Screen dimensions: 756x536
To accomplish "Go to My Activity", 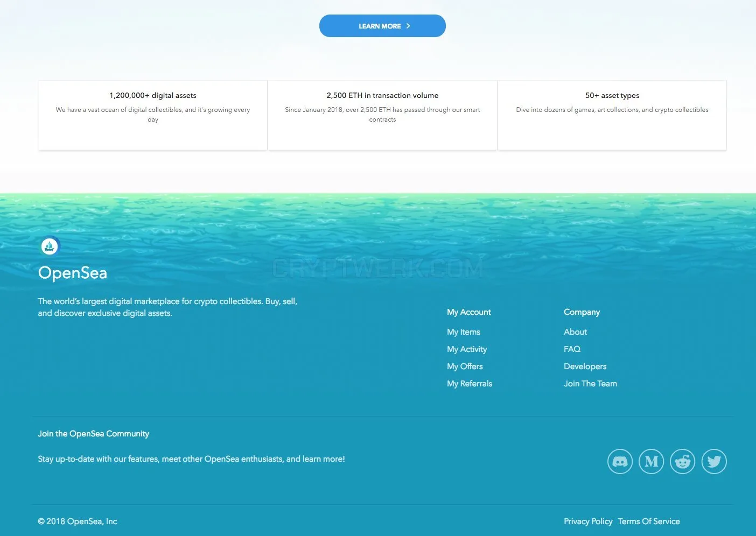I will point(467,349).
